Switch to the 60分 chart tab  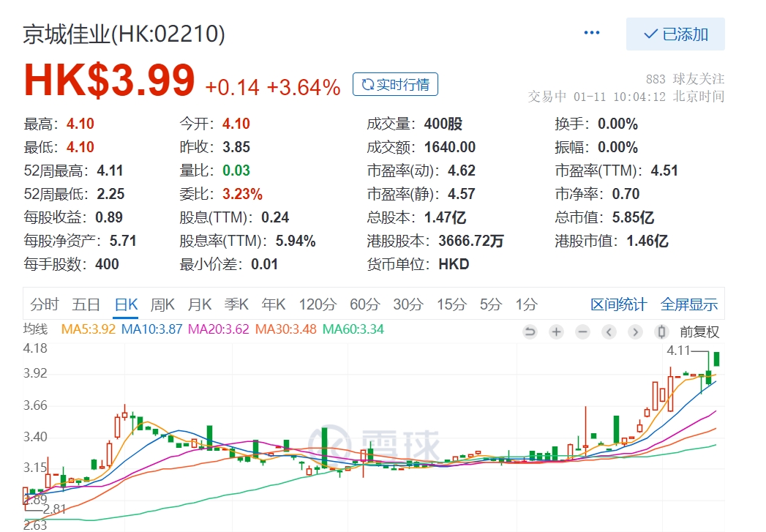coord(364,304)
